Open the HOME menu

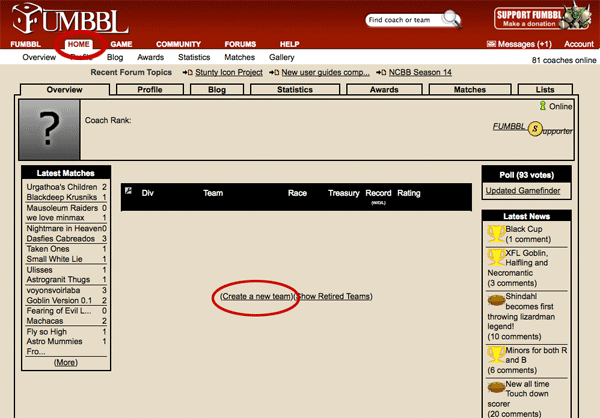pyautogui.click(x=78, y=44)
